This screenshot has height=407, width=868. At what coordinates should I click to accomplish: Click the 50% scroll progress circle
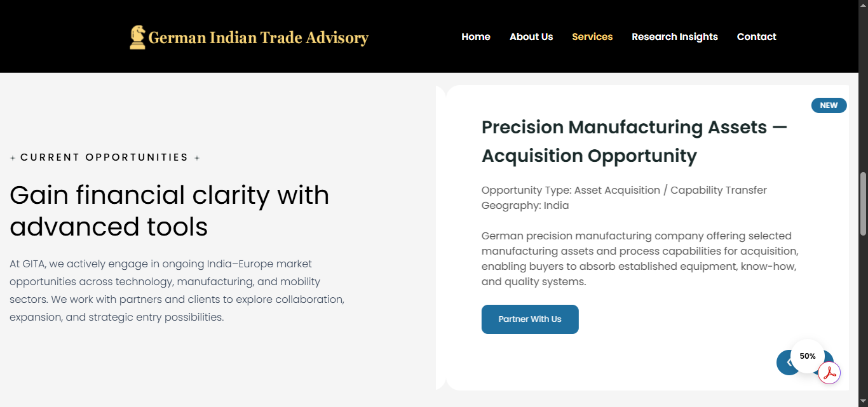coord(808,356)
